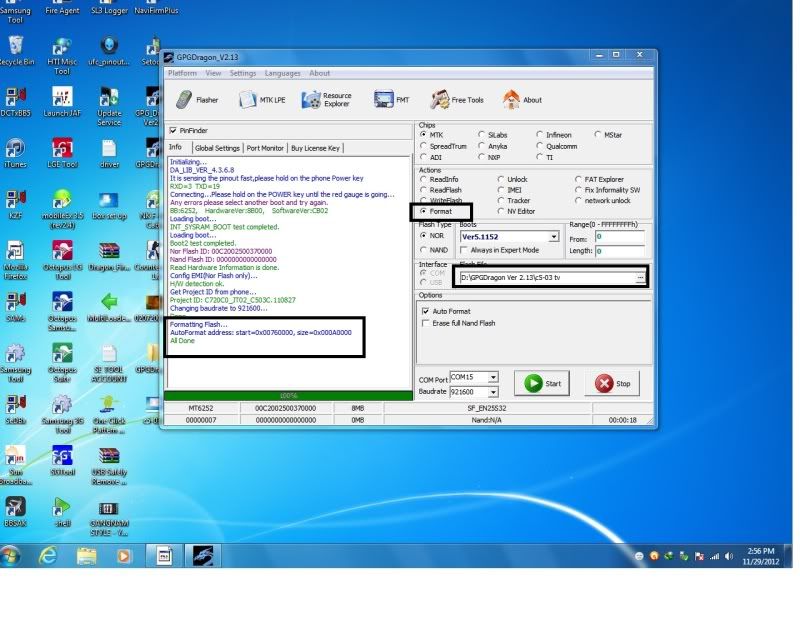Launch Resource Explorer from the toolbar
This screenshot has height=640, width=800.
pos(327,100)
